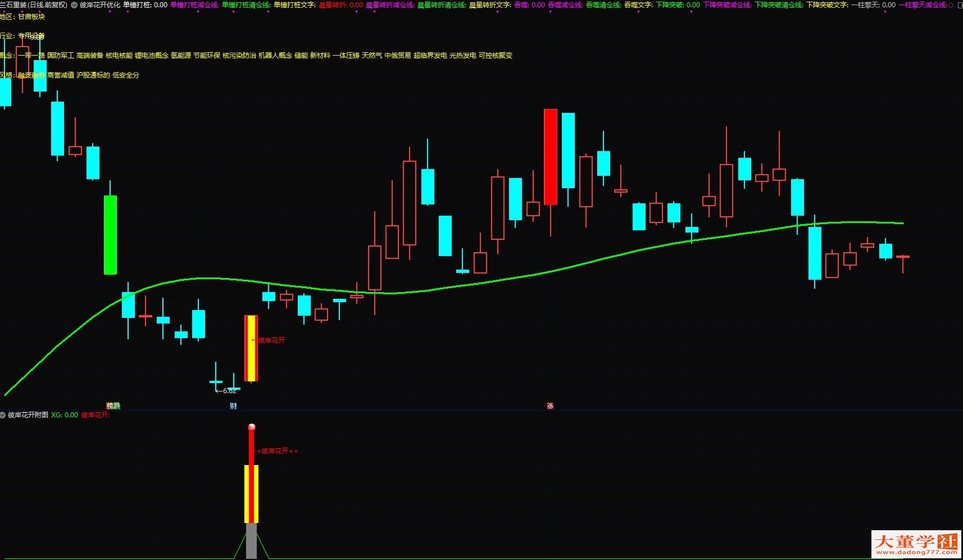
Task: Open the 大董学社 watermark logo
Action: (x=916, y=544)
